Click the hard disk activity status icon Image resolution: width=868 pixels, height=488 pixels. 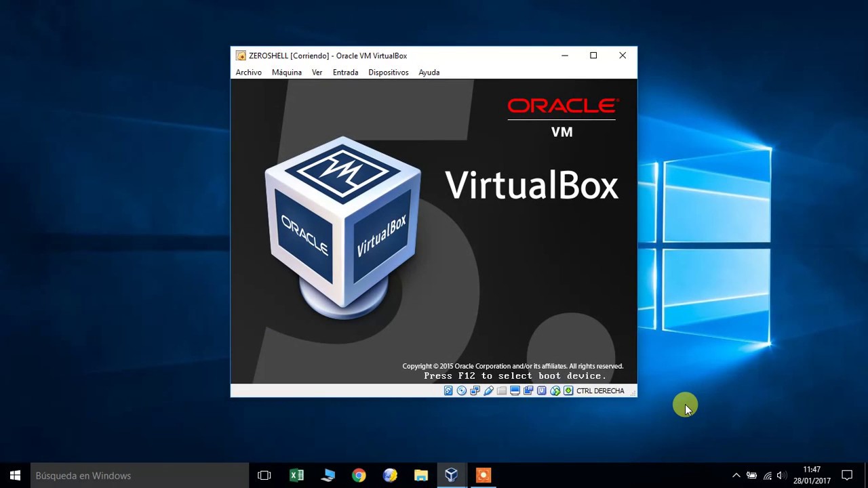[448, 391]
